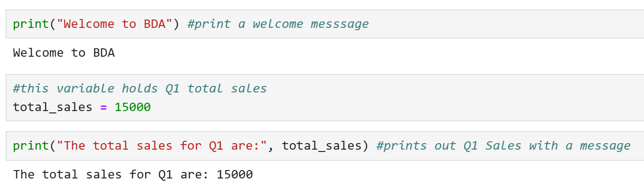Click the closing parenthesis after "Welcome to BDA"
The image size is (644, 191).
176,24
